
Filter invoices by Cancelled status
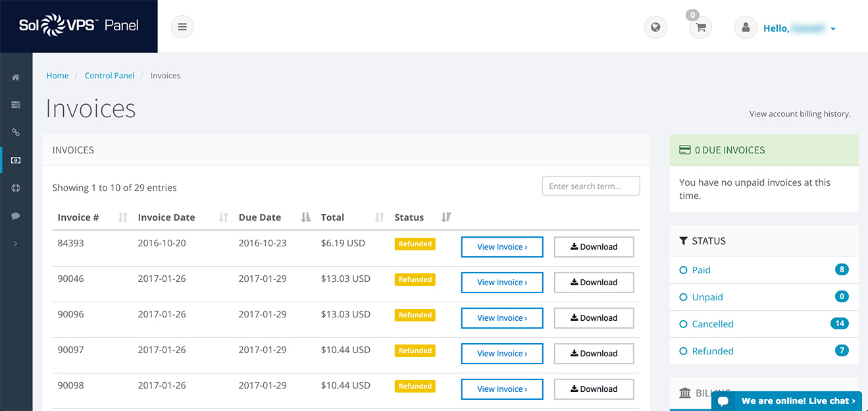(x=712, y=324)
